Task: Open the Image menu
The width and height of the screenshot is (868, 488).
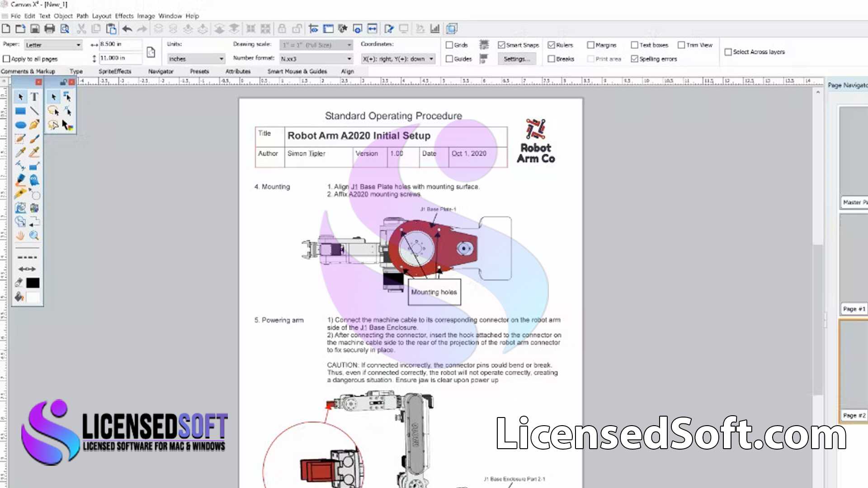Action: coord(146,16)
